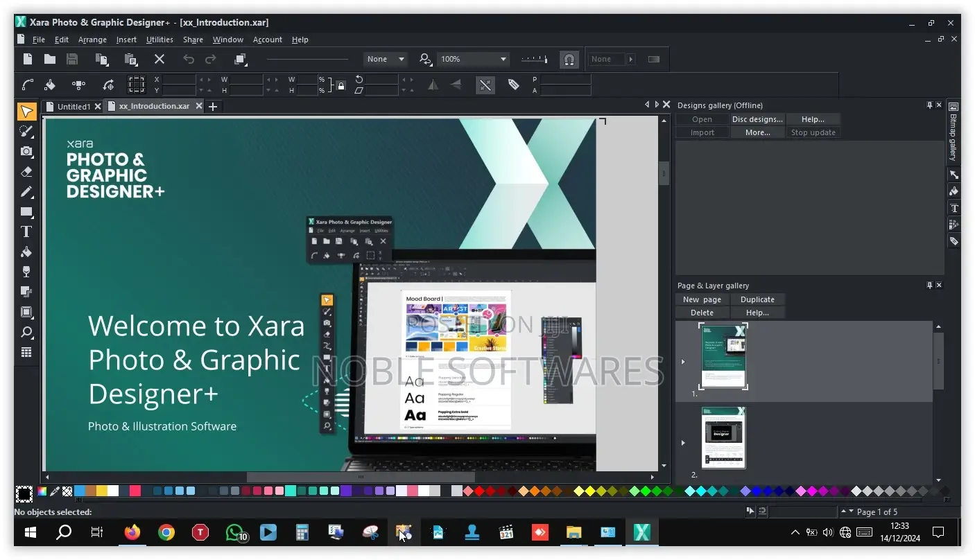Click the Delete X icon in toolbar
The width and height of the screenshot is (975, 560).
pyautogui.click(x=159, y=59)
